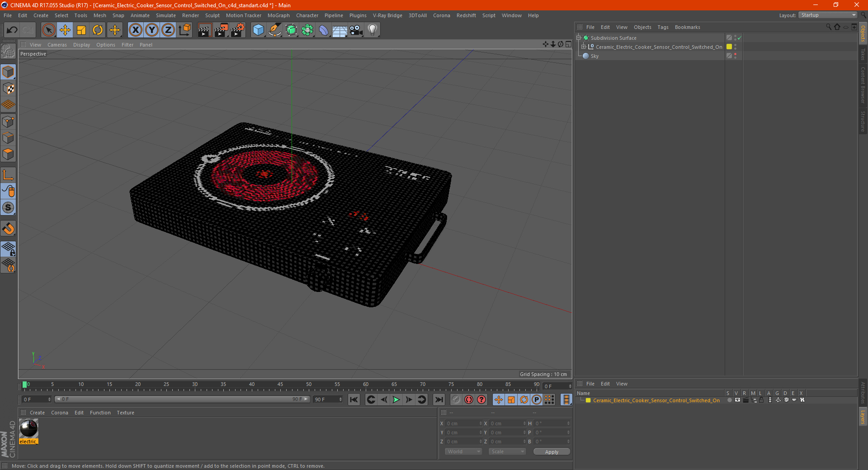Open the viewport Cameras menu
This screenshot has height=470, width=868.
pos(57,45)
